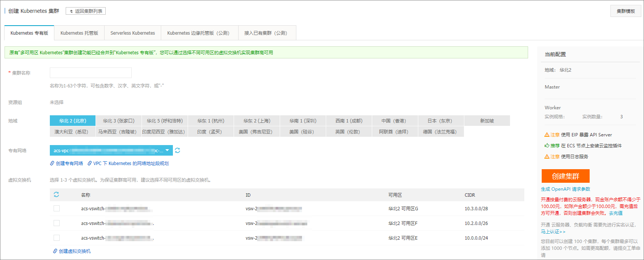Image resolution: width=644 pixels, height=260 pixels.
Task: Open VPC 下 Kubernetes 网络地址段规划 link
Action: [131, 163]
